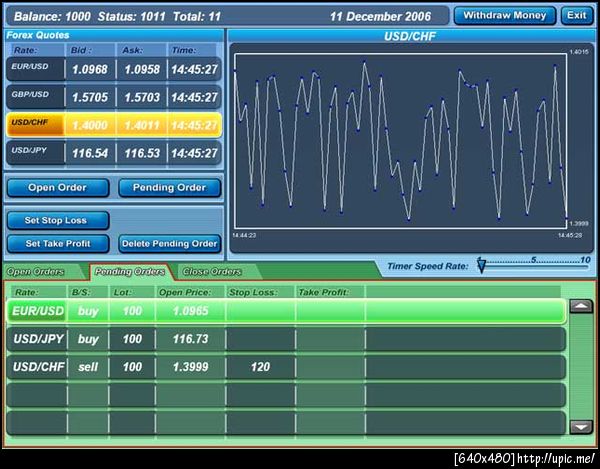Click the Rate header in Forex Quotes

[x=25, y=50]
